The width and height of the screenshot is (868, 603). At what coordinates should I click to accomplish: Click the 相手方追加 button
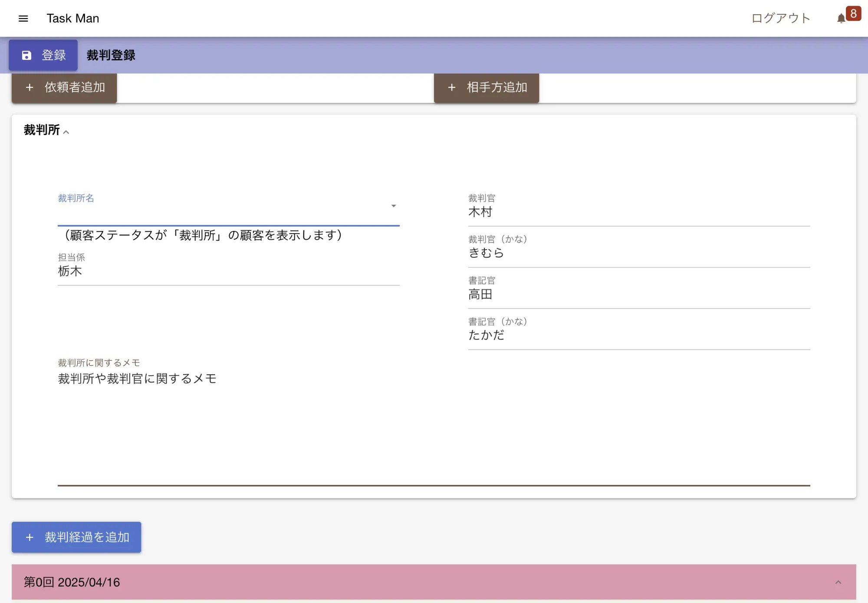pos(487,87)
